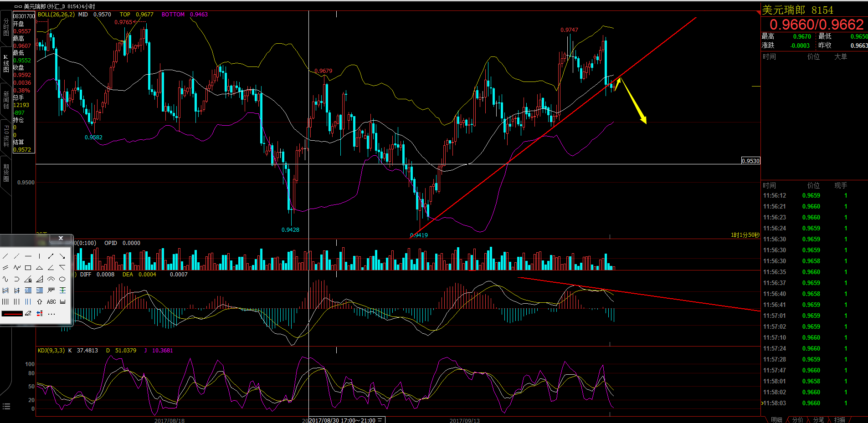Screen dimensions: 868x423
Task: Choose the eraser tool in drawing palette
Action: point(28,313)
